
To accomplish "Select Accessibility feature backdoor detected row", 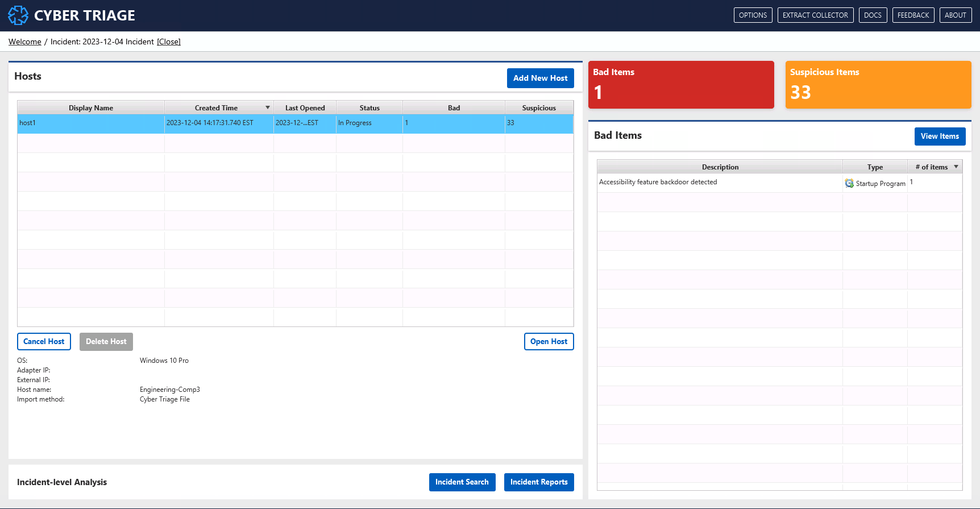I will point(779,183).
